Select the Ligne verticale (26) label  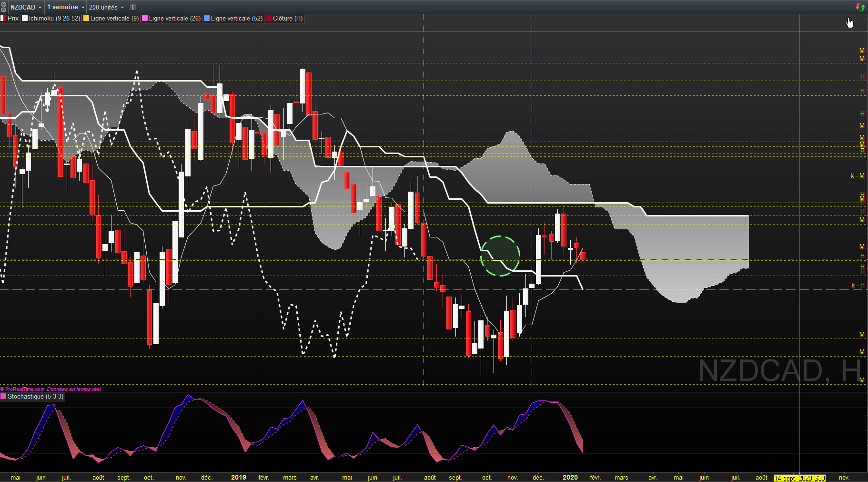pos(175,19)
